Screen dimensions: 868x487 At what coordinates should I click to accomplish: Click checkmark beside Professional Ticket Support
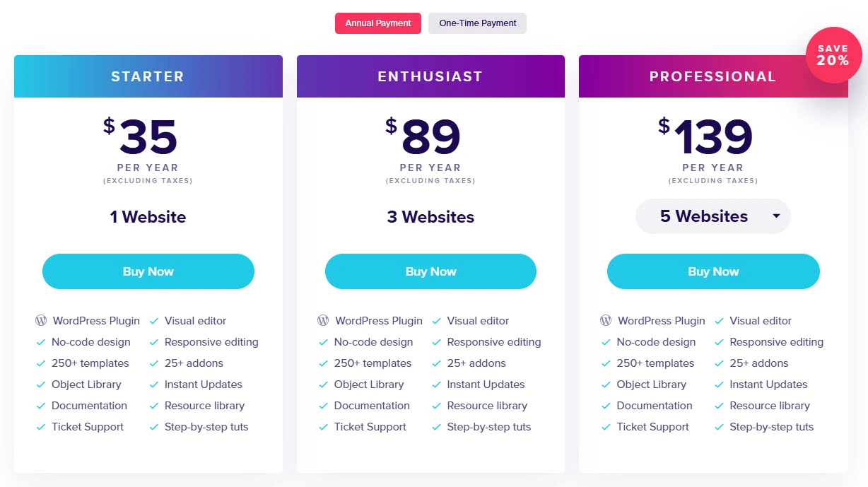point(606,427)
